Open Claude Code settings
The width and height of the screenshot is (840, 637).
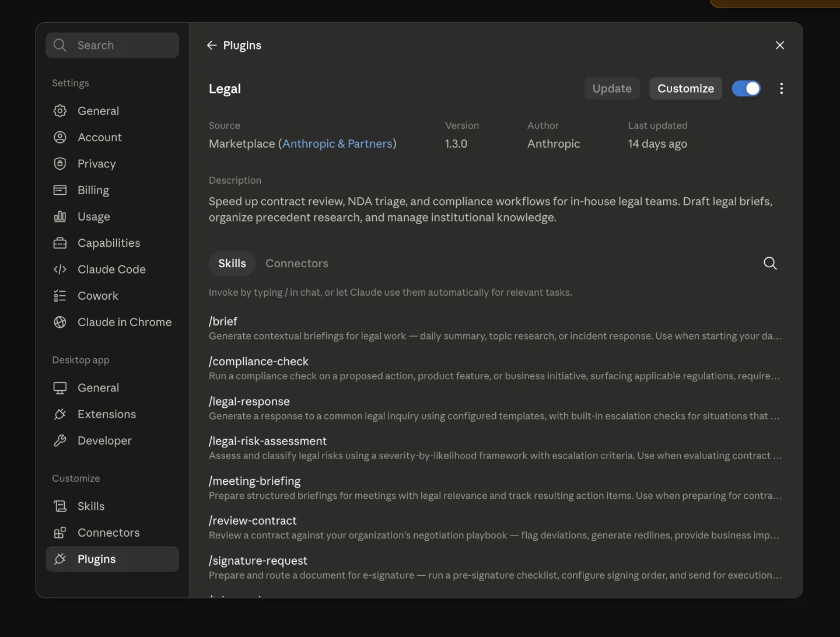112,269
